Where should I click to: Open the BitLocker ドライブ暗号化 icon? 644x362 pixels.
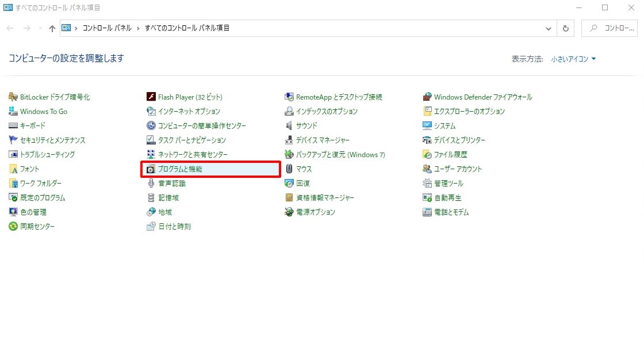point(13,97)
